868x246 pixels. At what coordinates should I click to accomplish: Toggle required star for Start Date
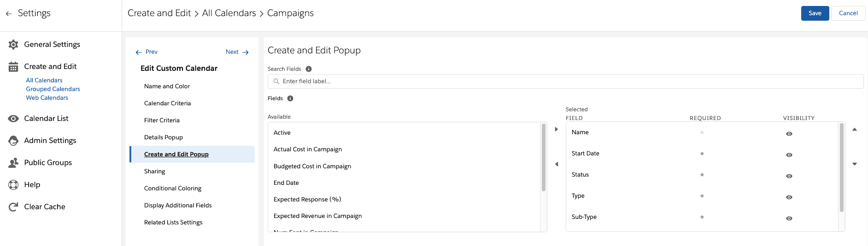point(702,154)
